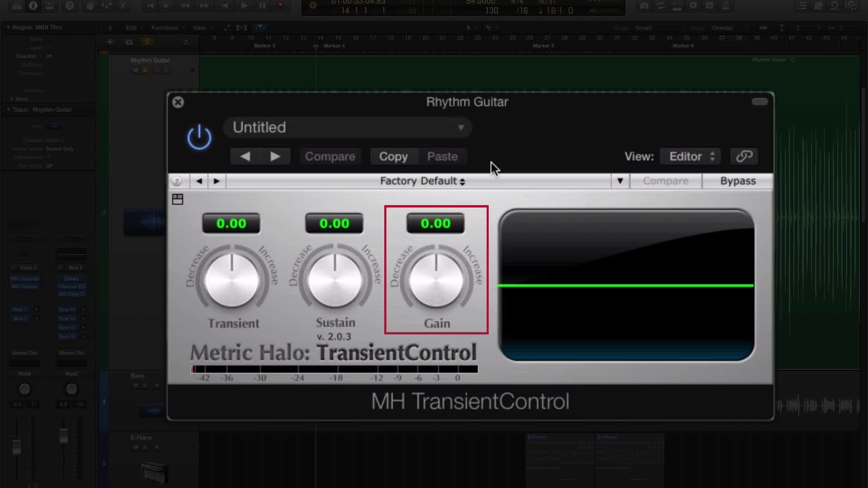Open the black triangle preset options menu

click(620, 181)
